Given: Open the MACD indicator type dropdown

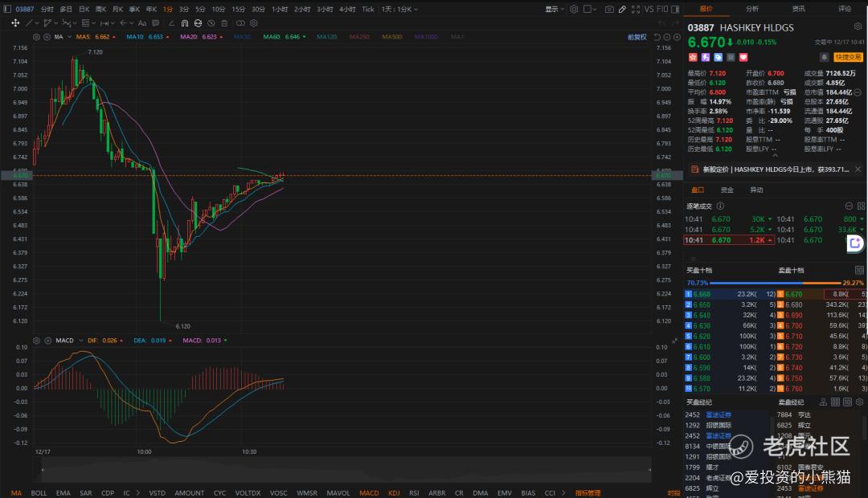Looking at the screenshot, I should click(x=81, y=341).
